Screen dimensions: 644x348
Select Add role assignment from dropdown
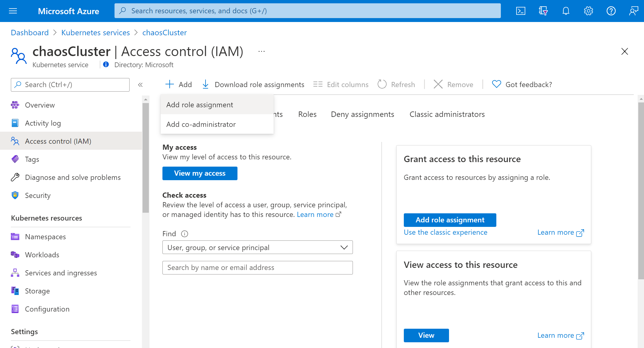(200, 104)
